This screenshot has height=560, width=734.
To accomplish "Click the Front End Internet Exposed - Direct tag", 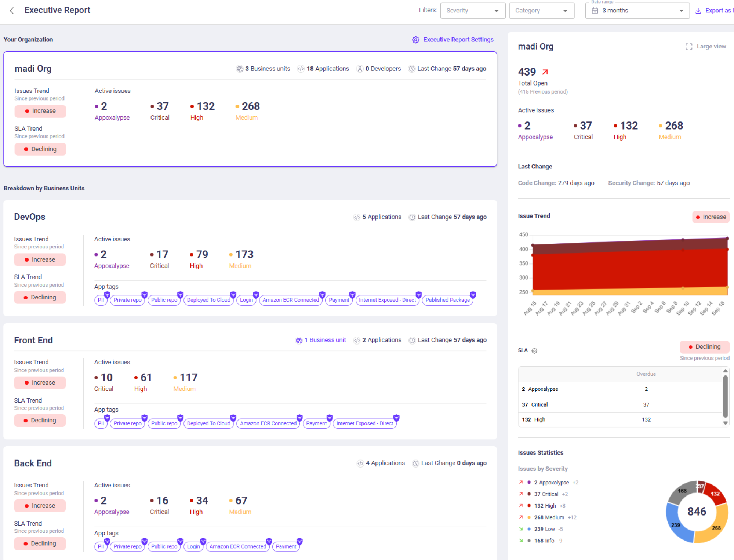I will point(364,423).
